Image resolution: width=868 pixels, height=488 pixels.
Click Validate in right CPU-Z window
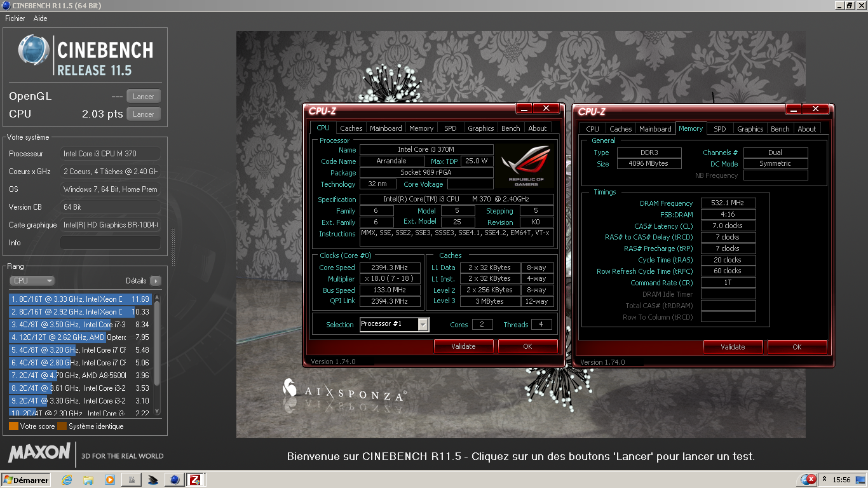[733, 347]
